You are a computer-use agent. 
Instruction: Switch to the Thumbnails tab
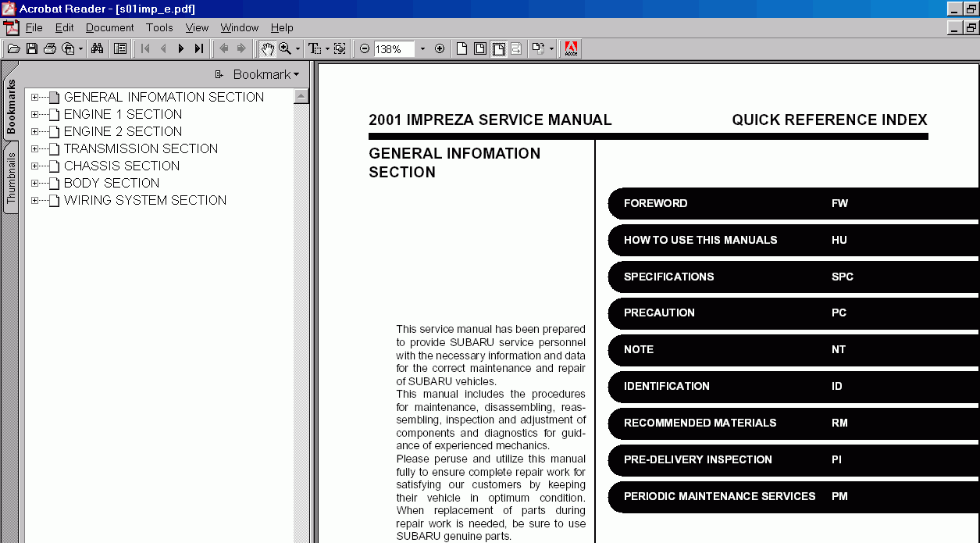point(11,178)
